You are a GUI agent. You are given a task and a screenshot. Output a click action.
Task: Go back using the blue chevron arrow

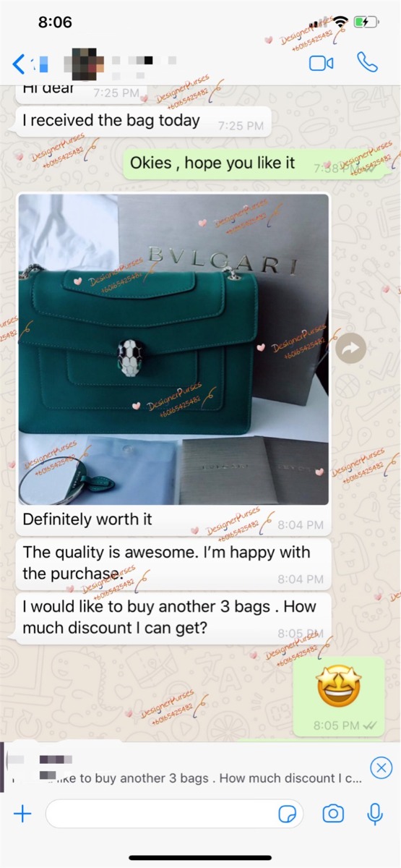(x=19, y=64)
